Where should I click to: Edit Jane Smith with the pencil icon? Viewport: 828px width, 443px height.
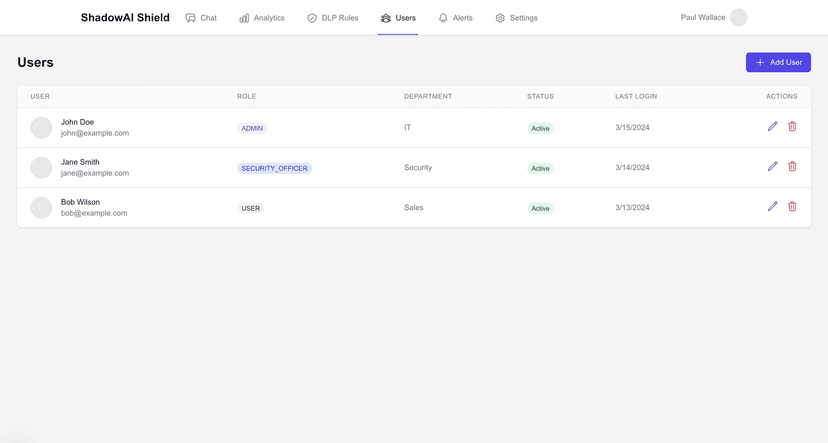[x=773, y=166]
